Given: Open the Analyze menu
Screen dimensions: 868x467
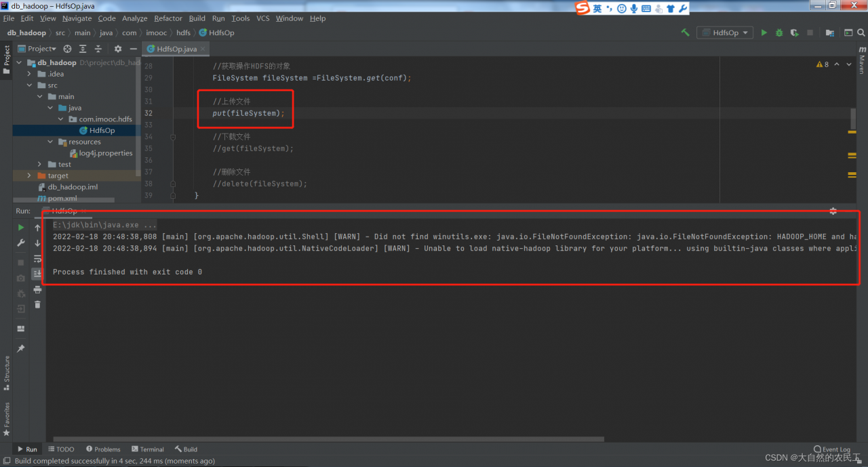Looking at the screenshot, I should (134, 18).
